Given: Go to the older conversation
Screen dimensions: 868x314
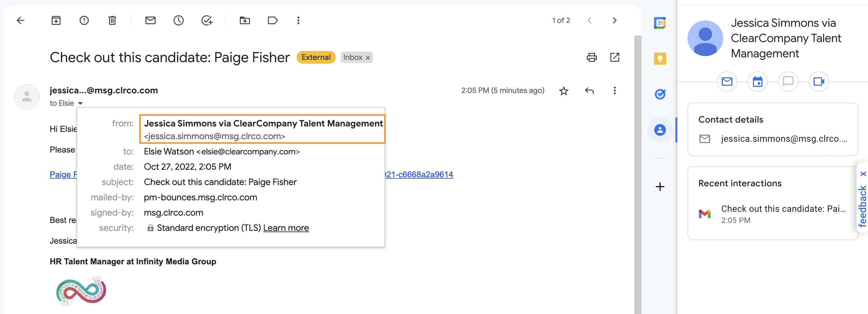Looking at the screenshot, I should point(614,20).
